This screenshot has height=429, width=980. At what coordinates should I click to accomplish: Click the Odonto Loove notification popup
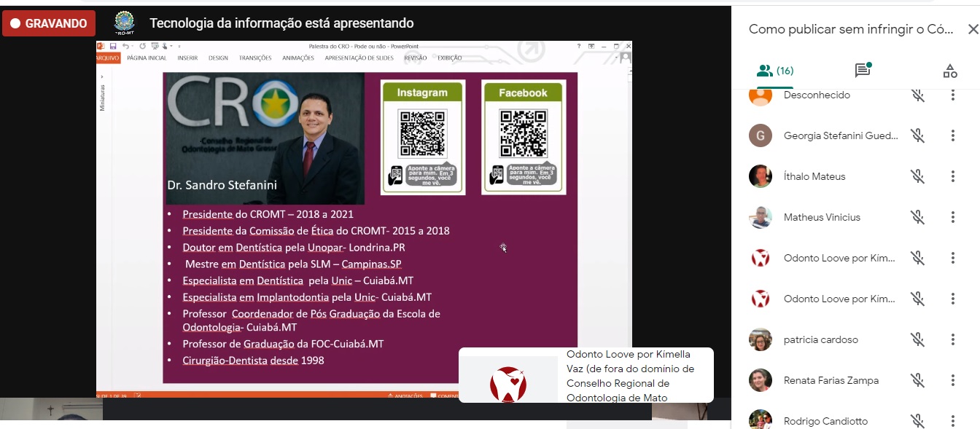(x=586, y=375)
